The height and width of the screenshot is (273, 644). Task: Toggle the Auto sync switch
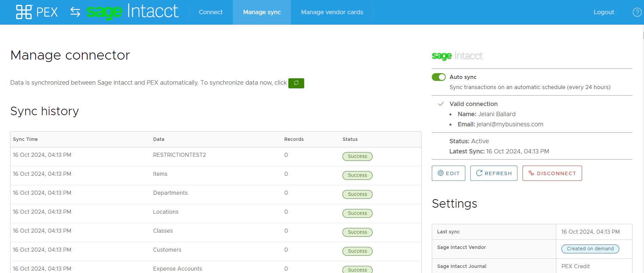pyautogui.click(x=439, y=77)
